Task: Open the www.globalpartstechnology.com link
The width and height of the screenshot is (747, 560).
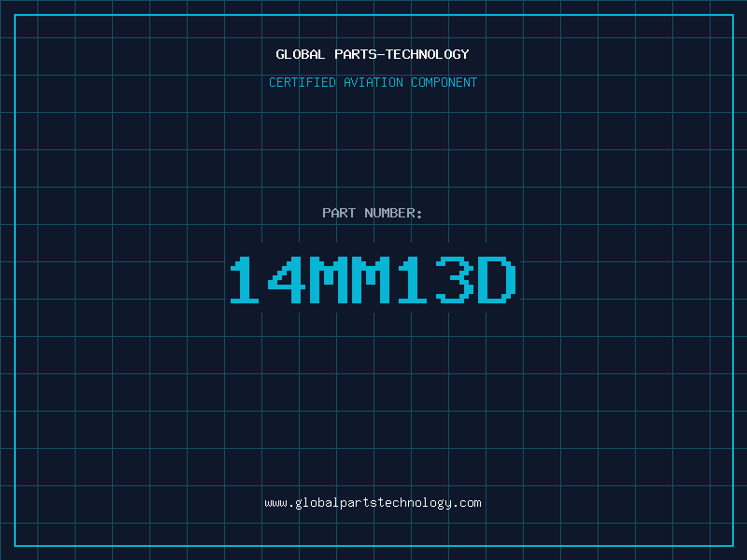Action: pyautogui.click(x=373, y=503)
